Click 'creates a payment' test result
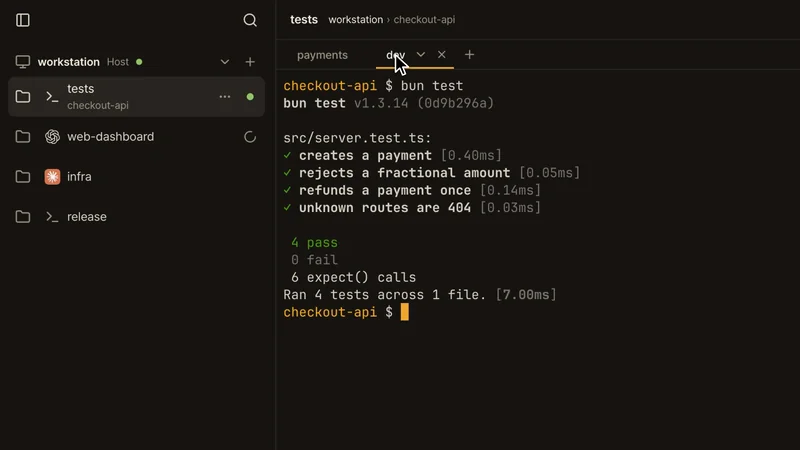 pos(365,155)
